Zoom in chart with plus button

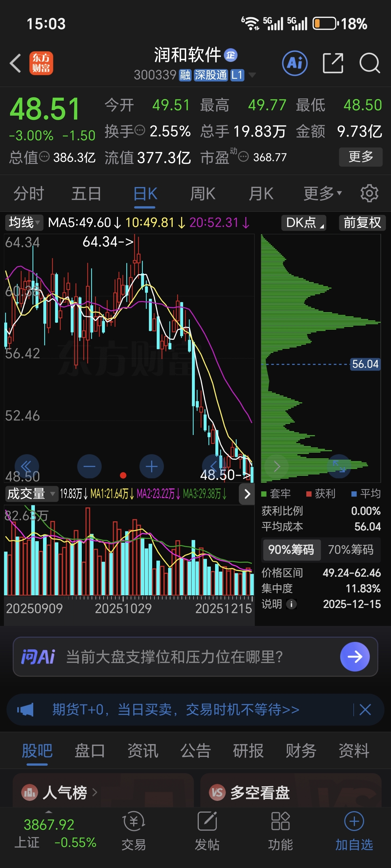(x=152, y=467)
